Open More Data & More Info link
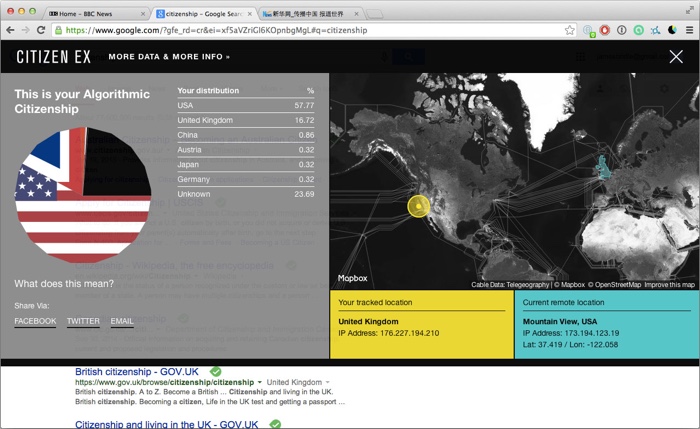700x429 pixels. click(x=169, y=57)
